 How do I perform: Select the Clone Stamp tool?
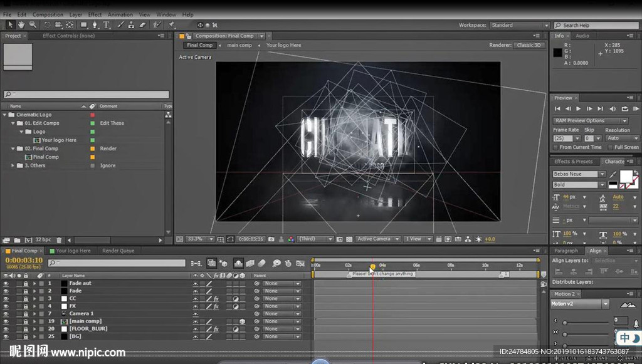(131, 25)
